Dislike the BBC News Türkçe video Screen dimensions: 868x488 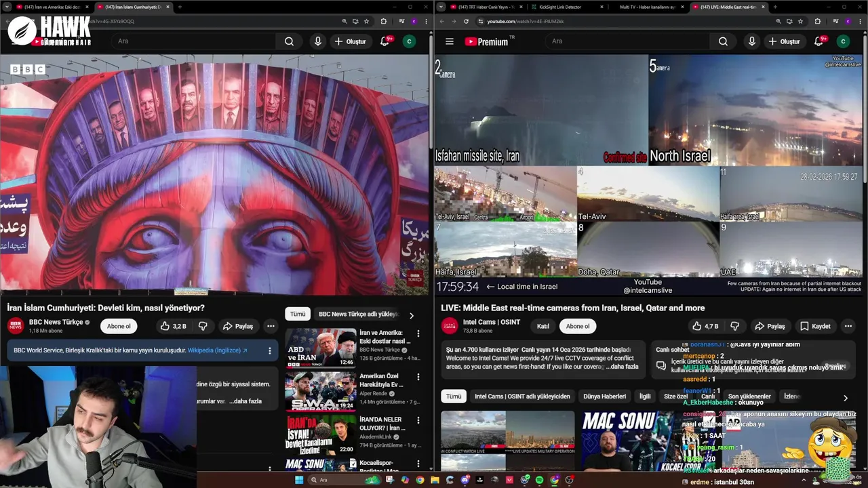coord(202,326)
